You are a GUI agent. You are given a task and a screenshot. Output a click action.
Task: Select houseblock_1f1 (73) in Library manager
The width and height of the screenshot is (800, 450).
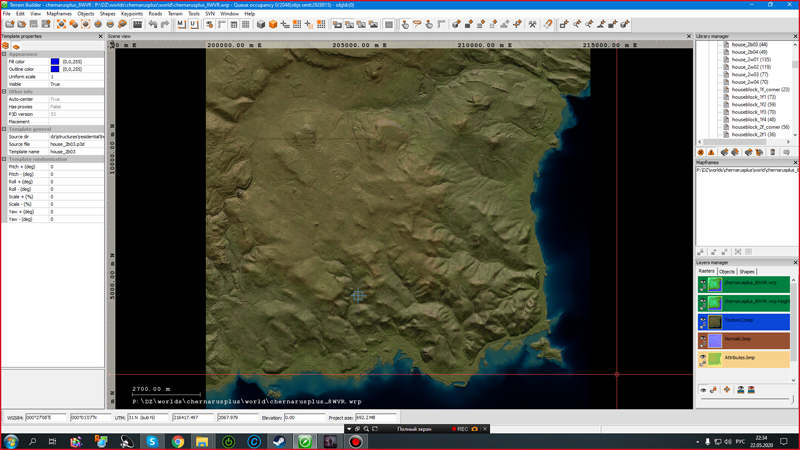(x=753, y=97)
